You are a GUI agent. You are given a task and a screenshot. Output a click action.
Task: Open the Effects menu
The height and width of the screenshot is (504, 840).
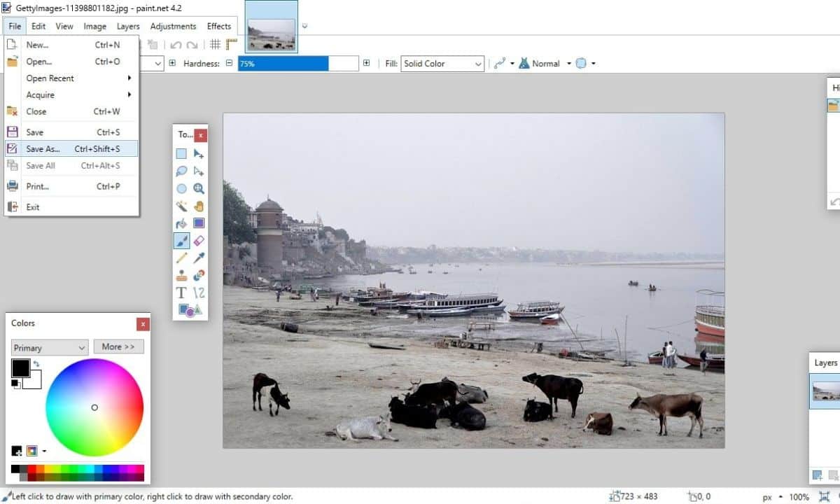click(219, 27)
